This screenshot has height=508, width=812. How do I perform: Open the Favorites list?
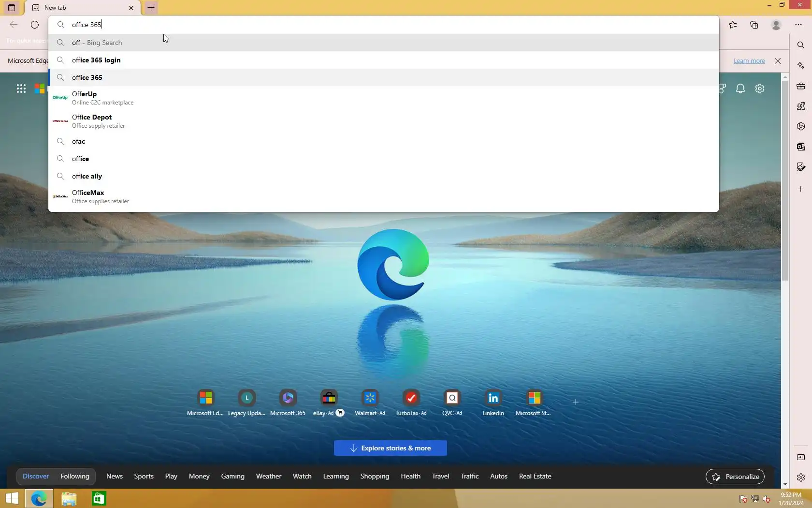[x=733, y=25]
